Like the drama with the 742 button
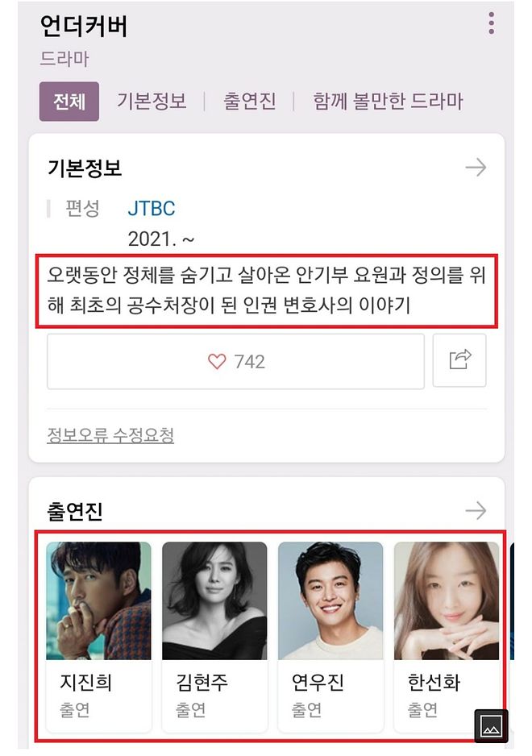The height and width of the screenshot is (756, 532). pyautogui.click(x=235, y=361)
